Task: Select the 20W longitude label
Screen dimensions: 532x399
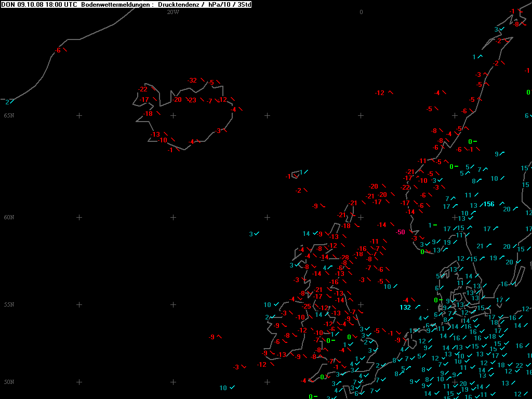Action: click(x=173, y=12)
